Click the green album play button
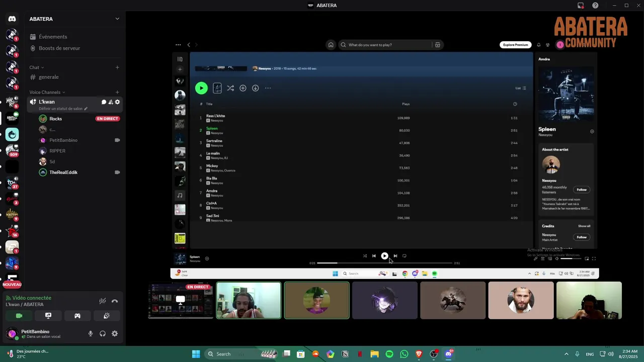 coord(201,88)
